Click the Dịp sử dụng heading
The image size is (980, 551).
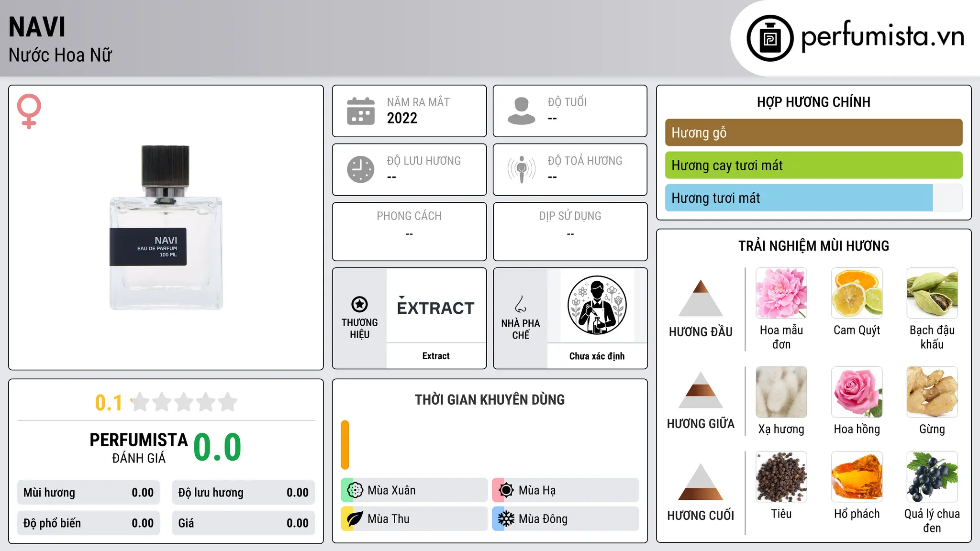pyautogui.click(x=570, y=216)
